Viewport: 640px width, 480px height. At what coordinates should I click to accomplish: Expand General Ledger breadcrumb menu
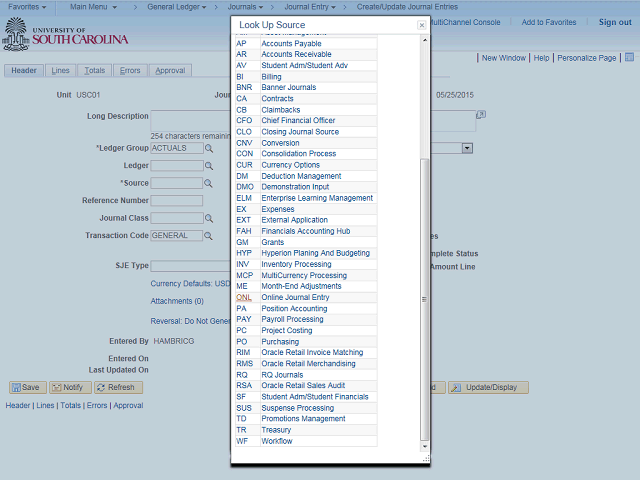tap(176, 7)
